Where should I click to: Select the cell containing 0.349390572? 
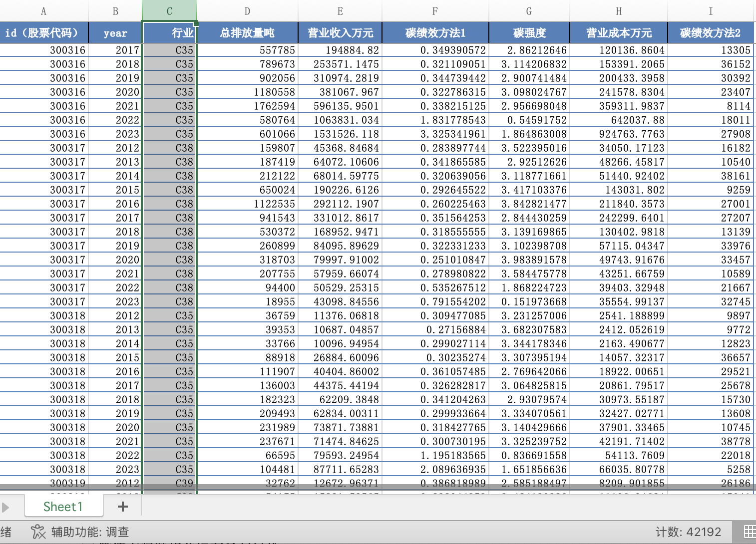pyautogui.click(x=435, y=50)
